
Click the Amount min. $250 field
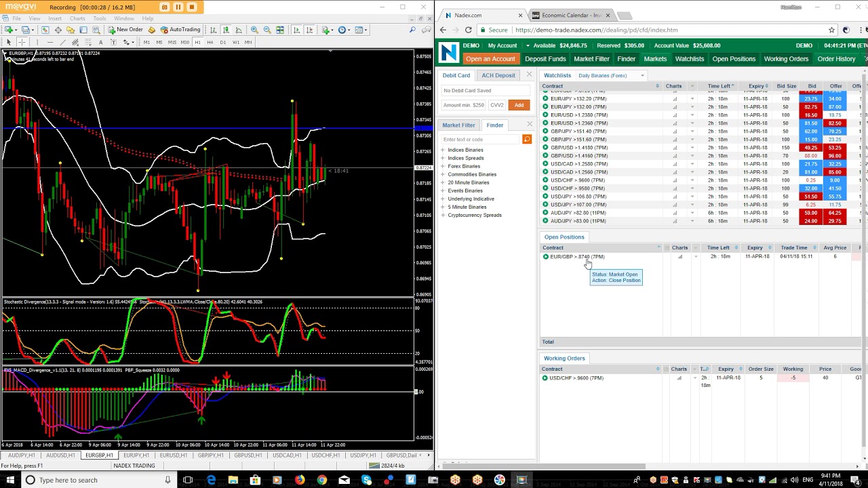[464, 105]
